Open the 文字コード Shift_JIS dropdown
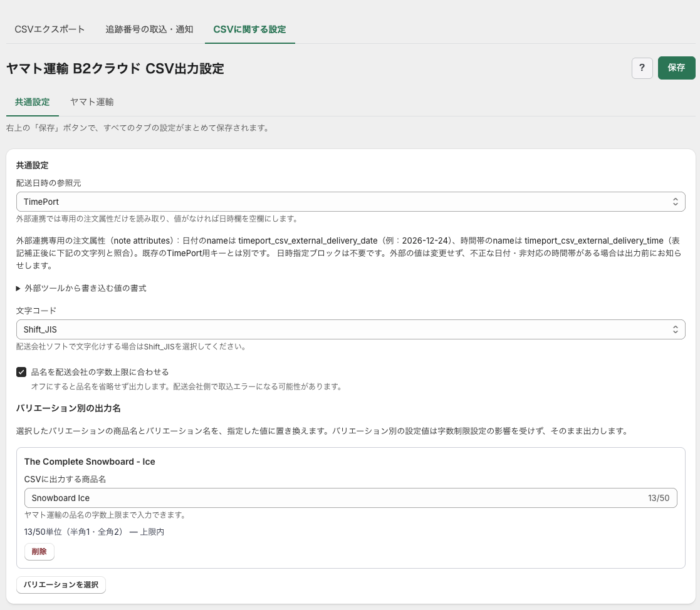The image size is (700, 610). [350, 329]
